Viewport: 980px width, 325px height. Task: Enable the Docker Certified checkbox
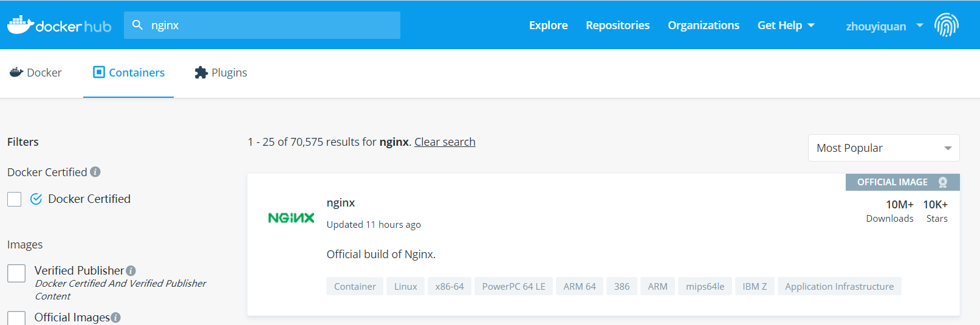coord(15,199)
